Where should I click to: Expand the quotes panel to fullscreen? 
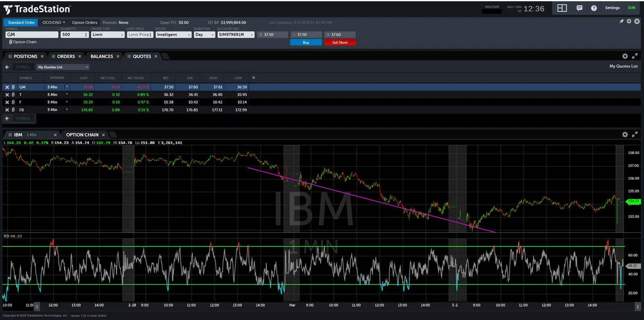635,56
